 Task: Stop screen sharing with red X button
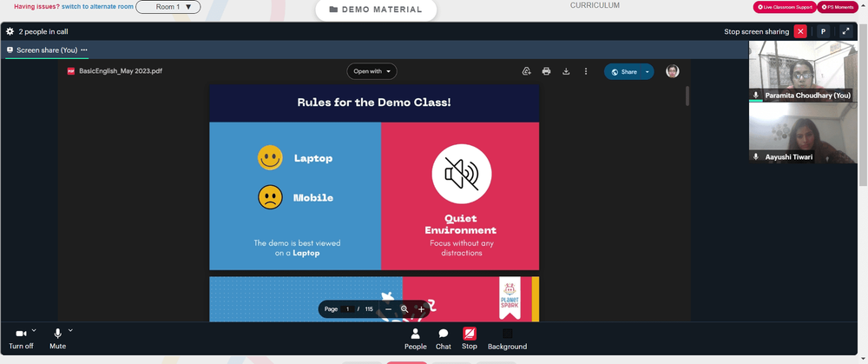point(800,31)
